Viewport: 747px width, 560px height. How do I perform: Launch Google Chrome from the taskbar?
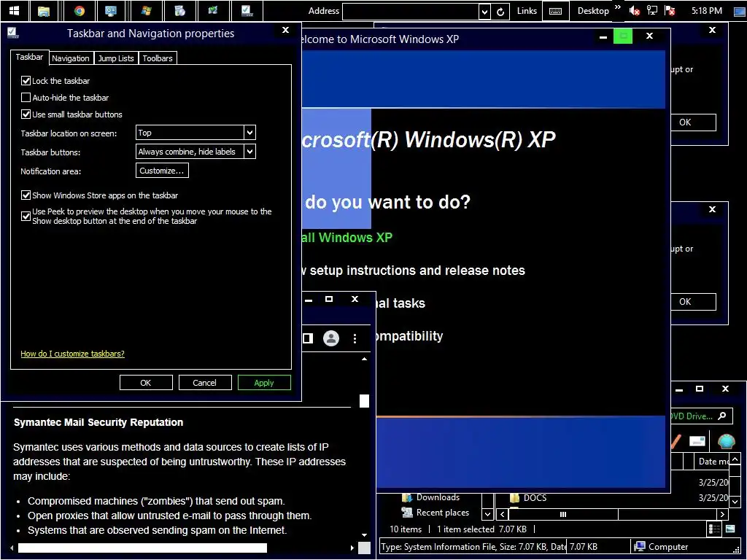(x=80, y=10)
